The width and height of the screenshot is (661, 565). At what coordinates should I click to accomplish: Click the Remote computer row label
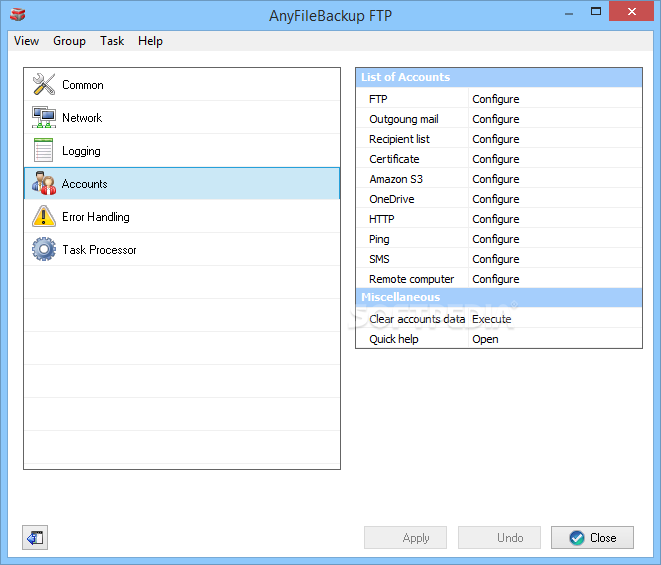[x=411, y=279]
